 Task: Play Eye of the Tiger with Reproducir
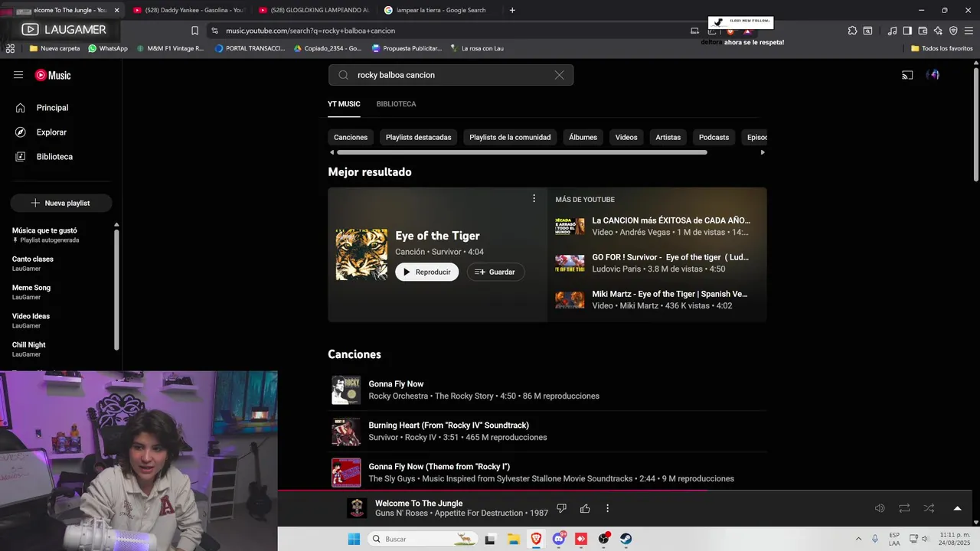(426, 272)
